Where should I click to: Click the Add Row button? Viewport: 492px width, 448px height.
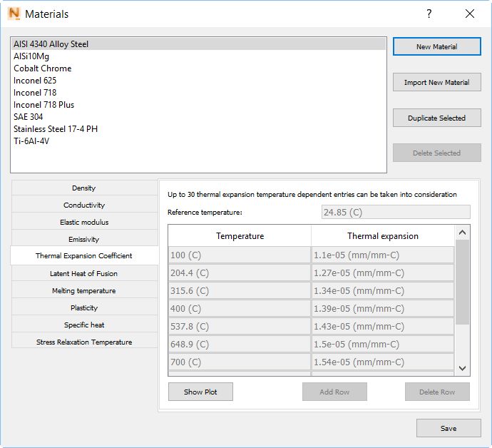pyautogui.click(x=334, y=392)
